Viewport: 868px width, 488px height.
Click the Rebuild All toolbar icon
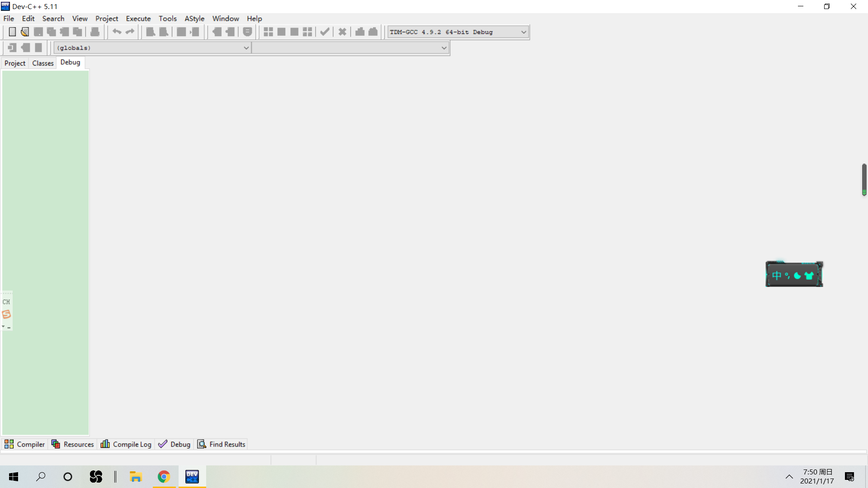307,32
